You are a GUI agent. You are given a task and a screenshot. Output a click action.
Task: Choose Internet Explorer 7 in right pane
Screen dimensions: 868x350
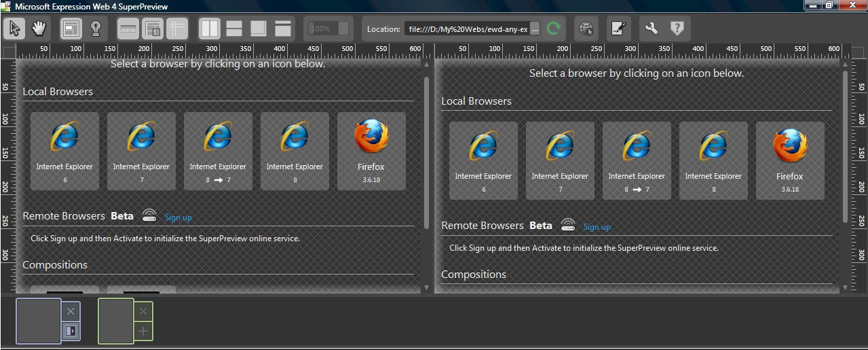coord(560,161)
